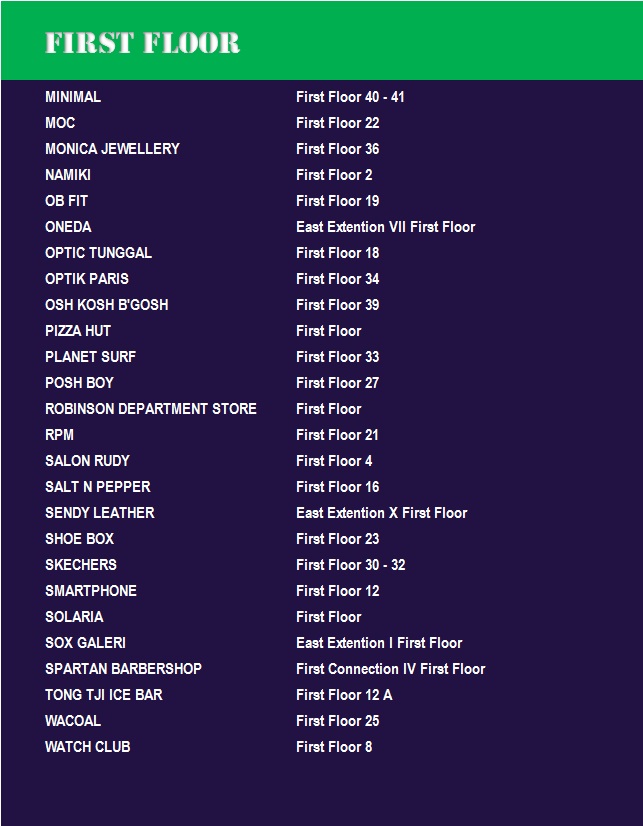The image size is (643, 826).
Task: Open ROBINSON DEPARTMENT STORE entry
Action: [151, 409]
